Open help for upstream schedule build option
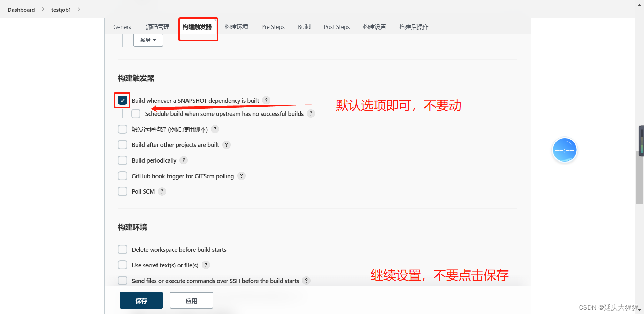This screenshot has width=644, height=314. [x=310, y=113]
